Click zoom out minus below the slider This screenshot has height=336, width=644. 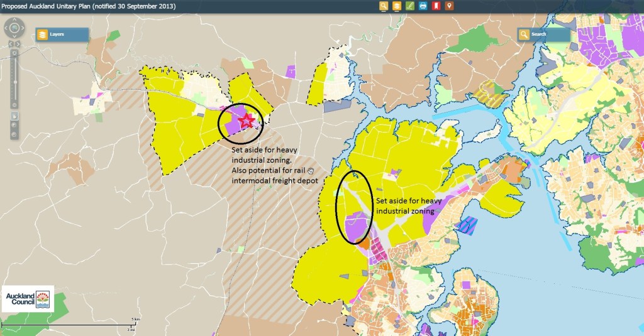[x=14, y=104]
